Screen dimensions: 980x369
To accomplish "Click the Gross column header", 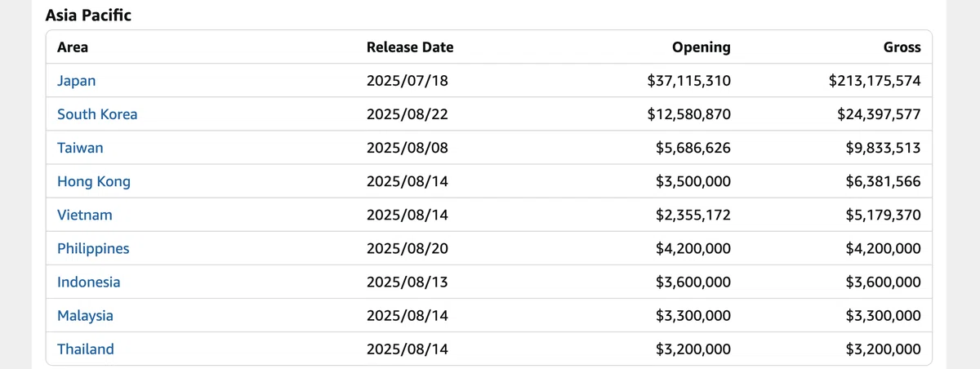I will pos(902,47).
